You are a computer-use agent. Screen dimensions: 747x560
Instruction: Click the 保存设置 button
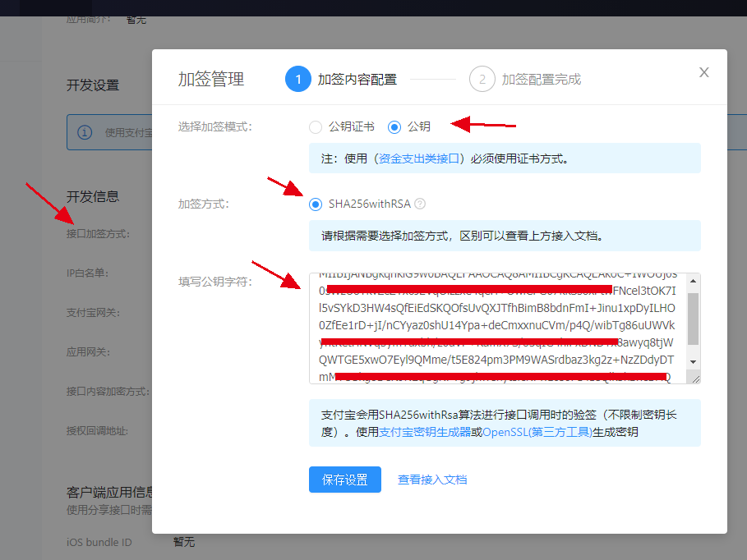point(345,480)
